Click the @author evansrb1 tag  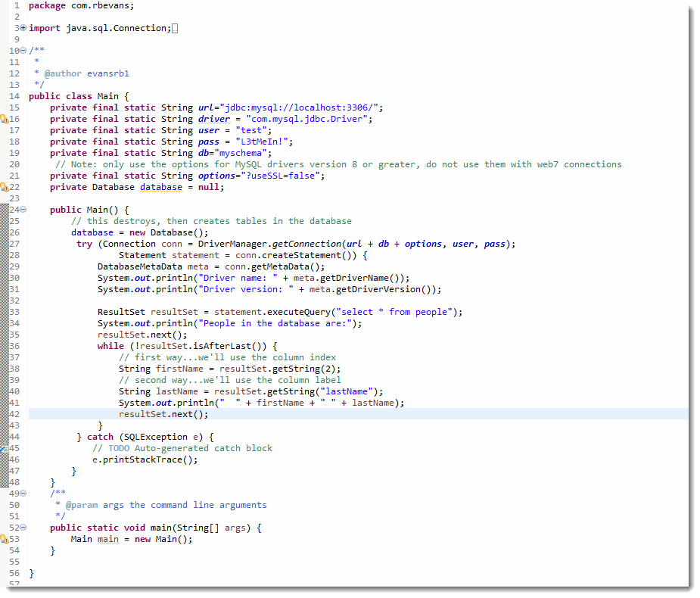[x=86, y=73]
